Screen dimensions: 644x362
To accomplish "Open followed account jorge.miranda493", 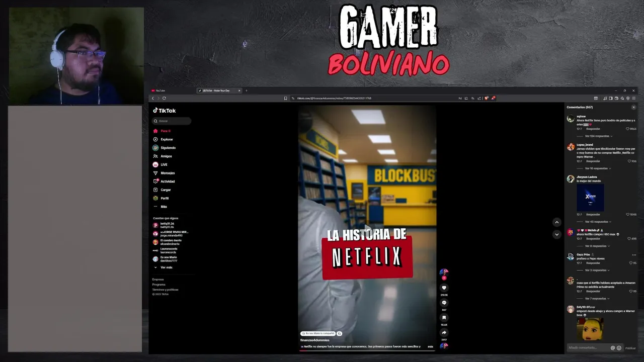I will (x=171, y=234).
